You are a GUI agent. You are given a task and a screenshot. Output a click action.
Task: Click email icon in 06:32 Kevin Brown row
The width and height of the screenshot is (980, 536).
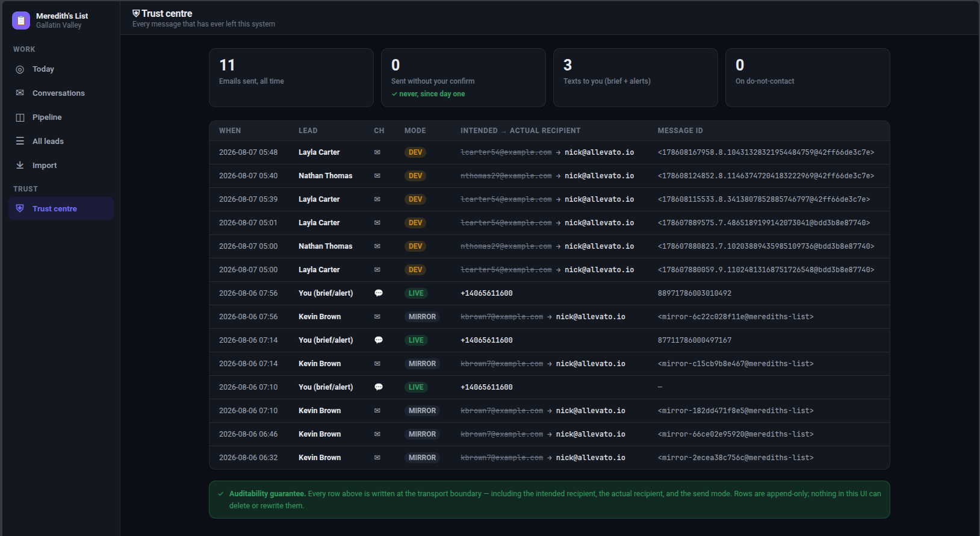[377, 458]
